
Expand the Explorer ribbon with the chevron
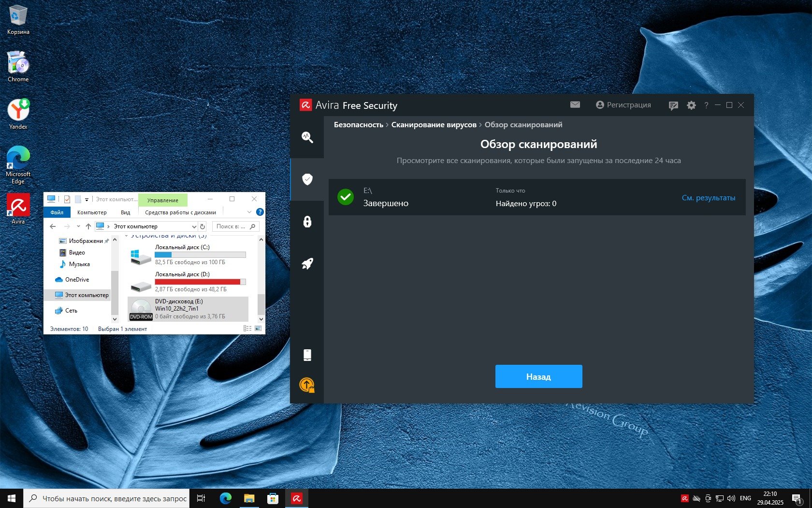(x=249, y=212)
